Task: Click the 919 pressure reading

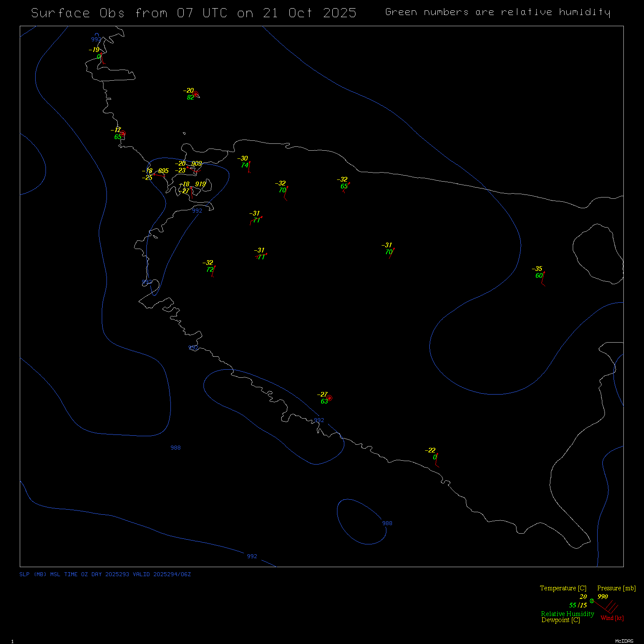Action: coord(200,184)
